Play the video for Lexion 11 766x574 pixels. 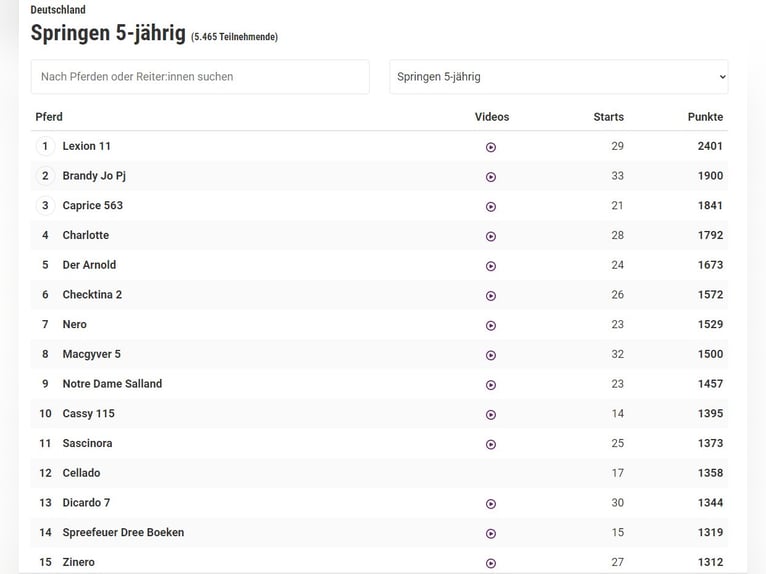[490, 147]
